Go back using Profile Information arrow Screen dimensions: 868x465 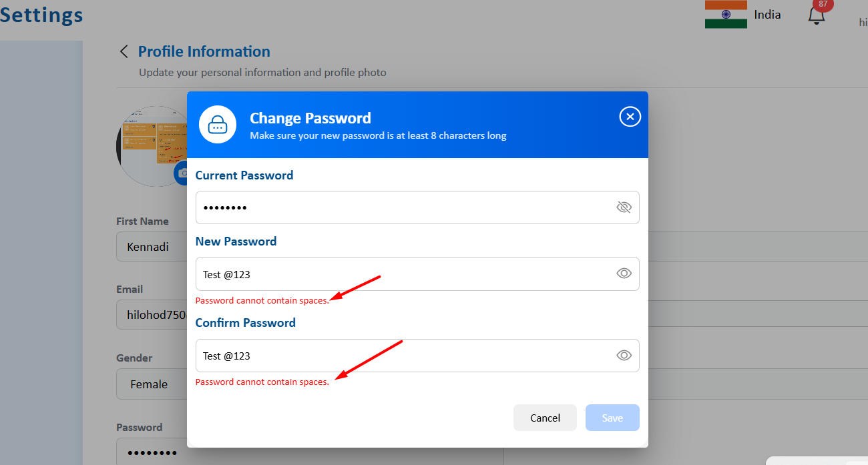click(124, 52)
